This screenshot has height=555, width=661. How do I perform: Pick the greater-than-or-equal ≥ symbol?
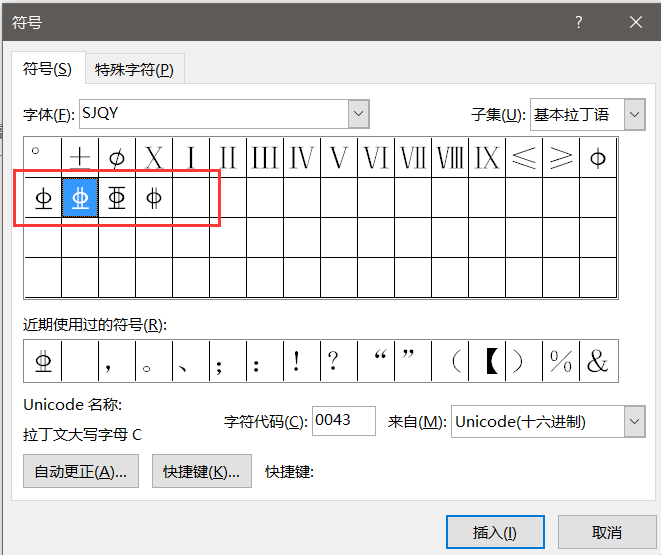[561, 158]
